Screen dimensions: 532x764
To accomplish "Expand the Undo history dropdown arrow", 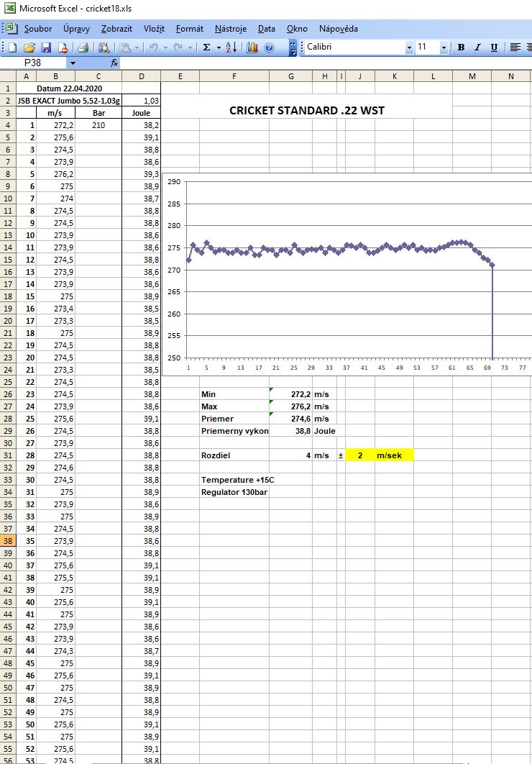I will [x=165, y=47].
